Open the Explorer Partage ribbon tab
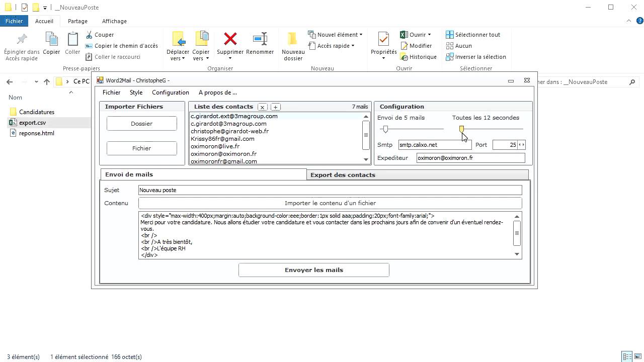The image size is (644, 362). coord(77,21)
